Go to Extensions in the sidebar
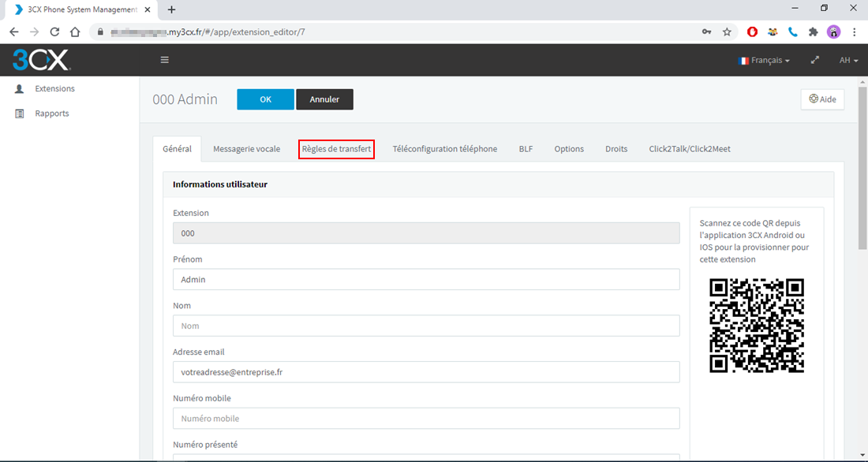This screenshot has width=868, height=462. (x=54, y=89)
